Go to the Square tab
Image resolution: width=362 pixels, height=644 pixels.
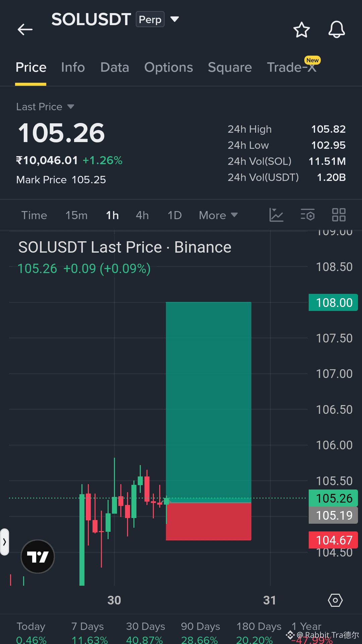pyautogui.click(x=230, y=67)
